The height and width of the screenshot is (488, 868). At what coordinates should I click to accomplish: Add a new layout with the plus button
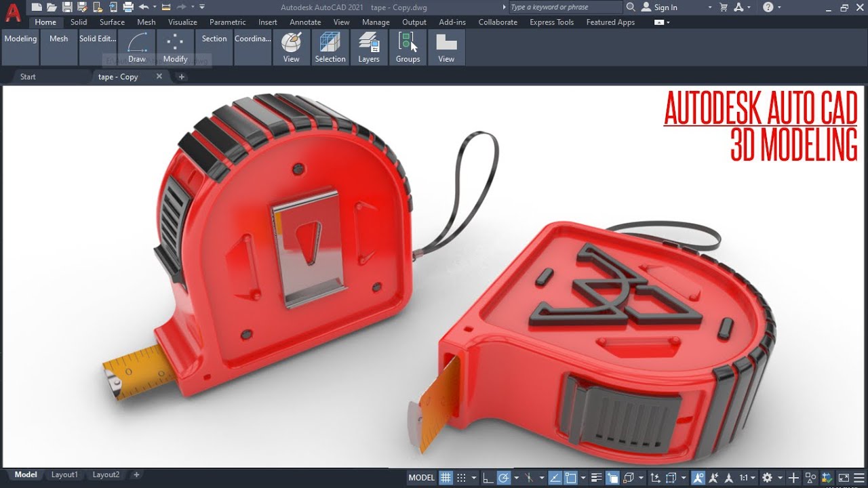click(x=136, y=474)
